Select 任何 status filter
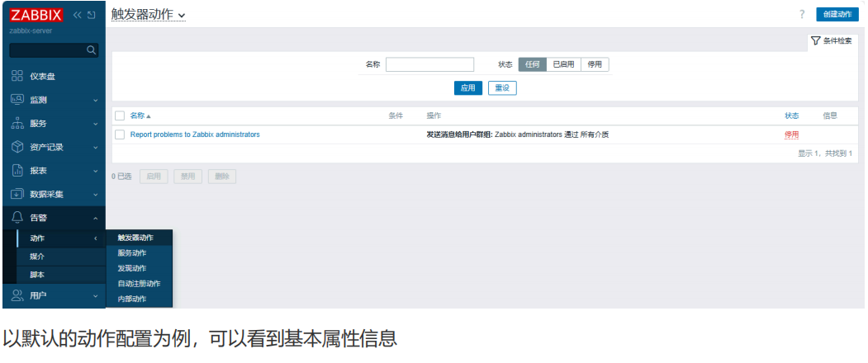The width and height of the screenshot is (868, 363). [x=532, y=64]
